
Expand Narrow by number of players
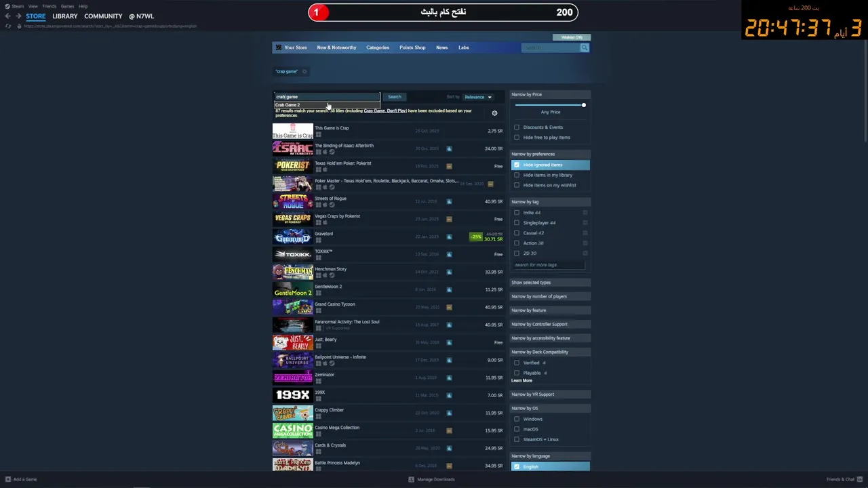[550, 296]
